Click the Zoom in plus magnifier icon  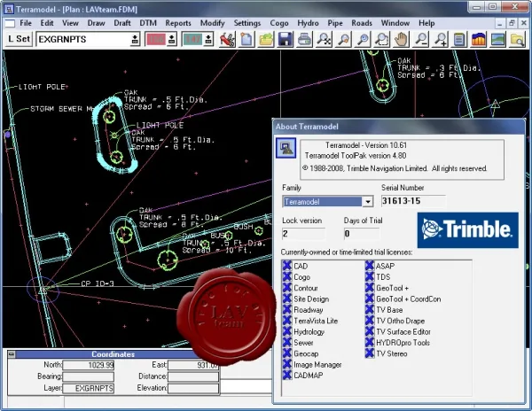tap(441, 39)
